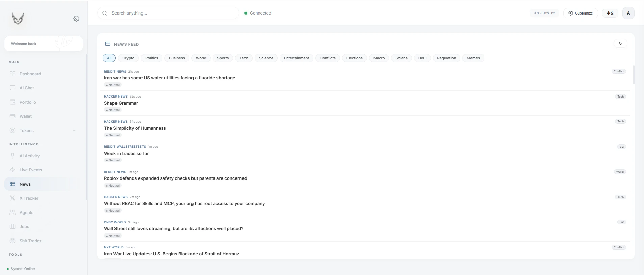Open Strait of Hormuz blockade article
The width and height of the screenshot is (644, 275).
pyautogui.click(x=172, y=254)
